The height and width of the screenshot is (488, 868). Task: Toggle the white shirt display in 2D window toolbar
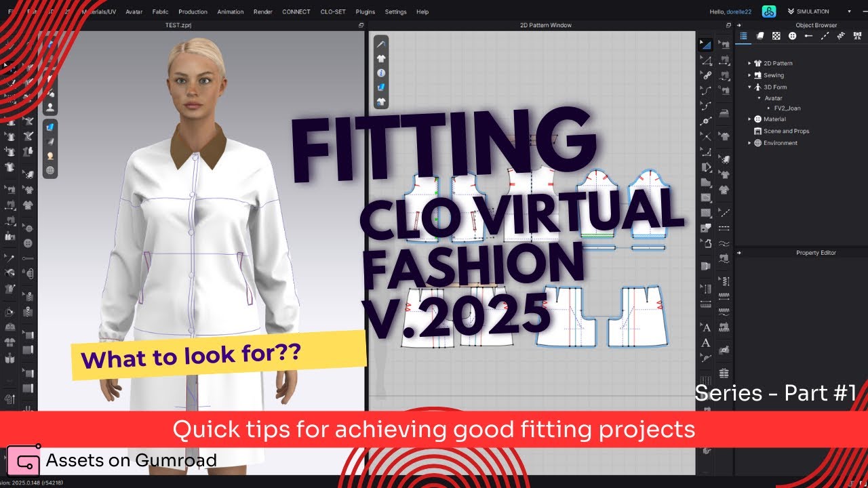click(x=381, y=58)
